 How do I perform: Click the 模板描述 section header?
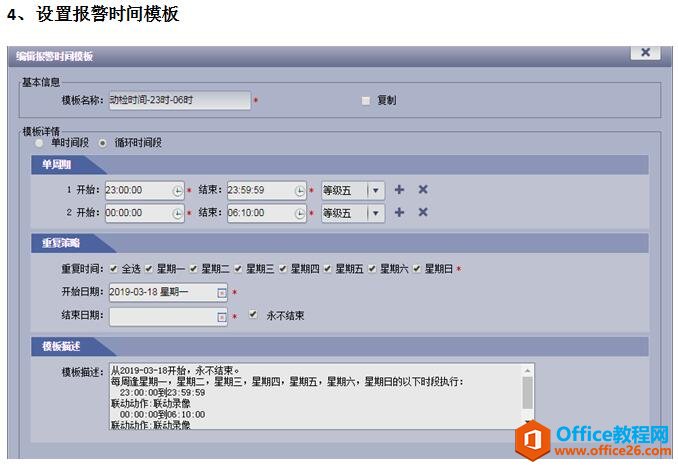[x=339, y=346]
